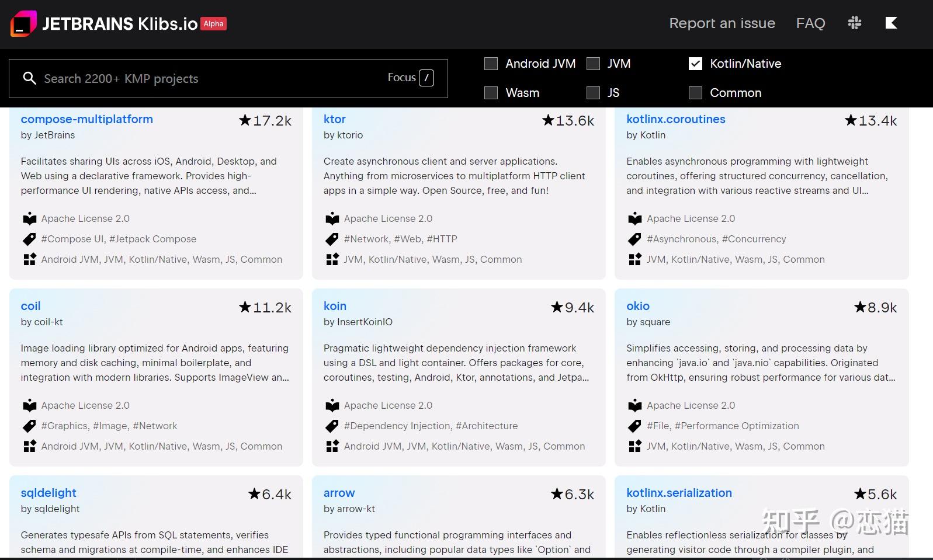The width and height of the screenshot is (933, 560).
Task: Uncheck the Kotlin/Native filter checkbox
Action: point(695,64)
